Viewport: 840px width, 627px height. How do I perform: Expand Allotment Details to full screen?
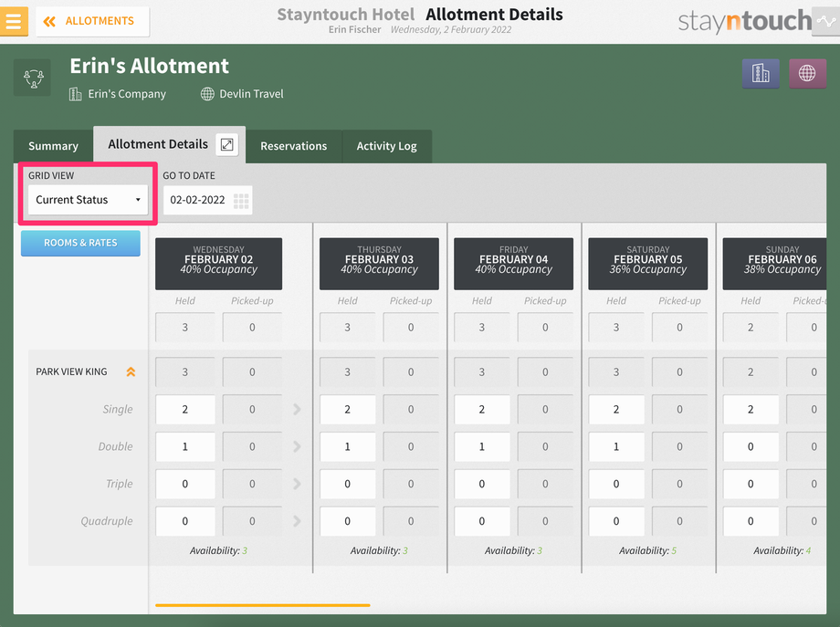pyautogui.click(x=226, y=144)
